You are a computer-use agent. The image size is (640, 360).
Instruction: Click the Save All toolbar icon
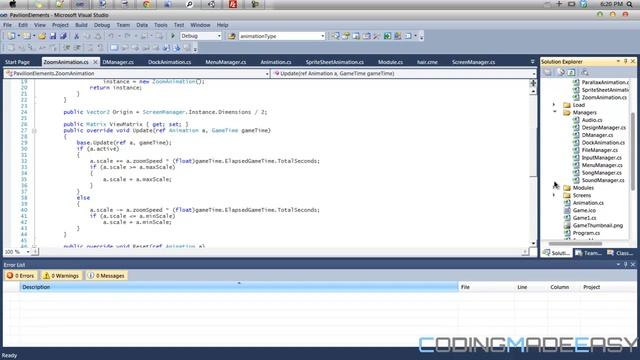click(x=63, y=36)
